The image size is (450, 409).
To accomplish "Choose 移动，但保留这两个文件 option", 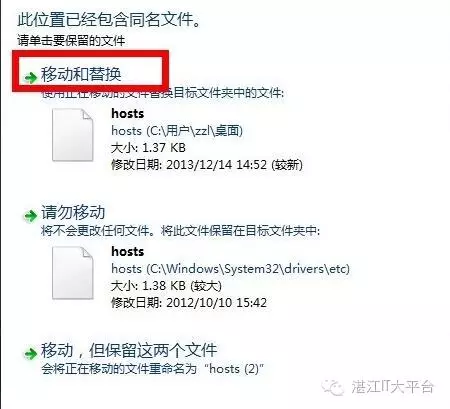I will click(x=129, y=350).
